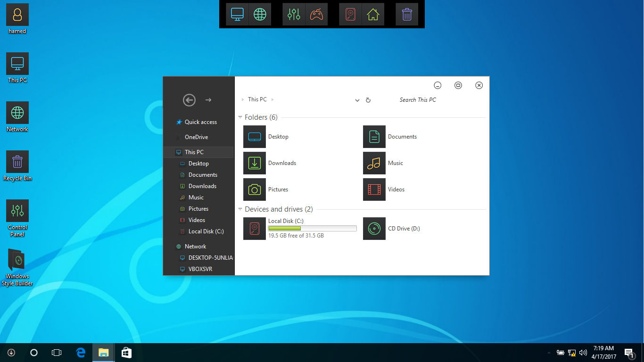Select OneDrive in the sidebar
Screen dimensions: 644x362
(x=196, y=137)
